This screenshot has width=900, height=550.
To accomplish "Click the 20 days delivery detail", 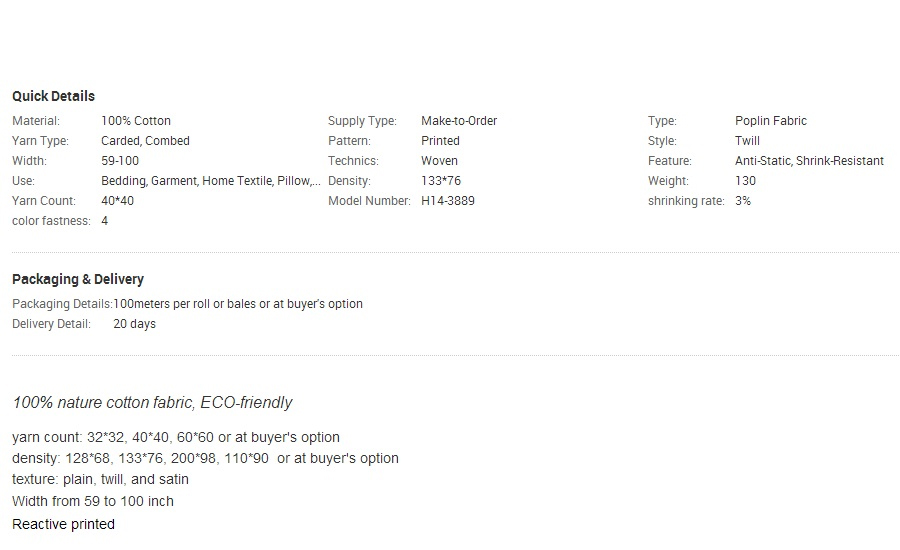I will click(x=134, y=324).
